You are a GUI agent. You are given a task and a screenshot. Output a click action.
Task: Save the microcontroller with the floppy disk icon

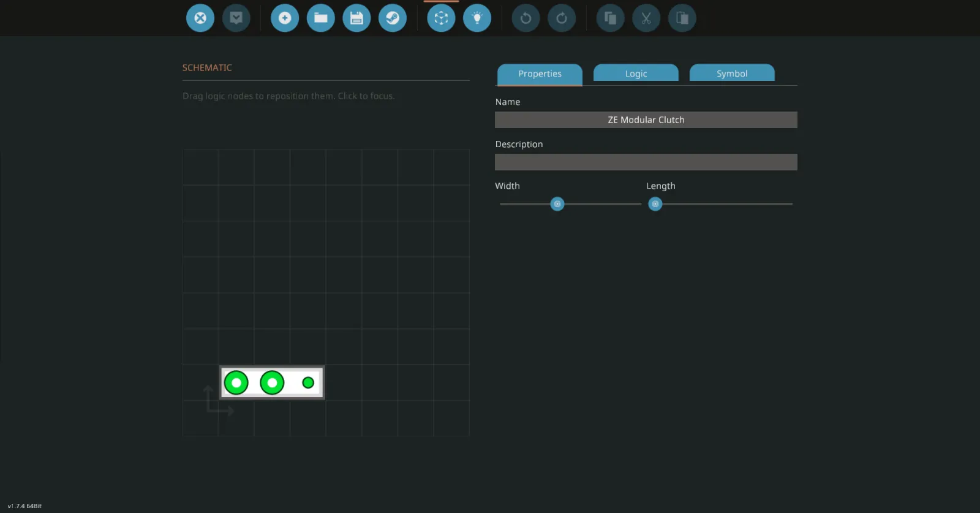click(x=356, y=18)
